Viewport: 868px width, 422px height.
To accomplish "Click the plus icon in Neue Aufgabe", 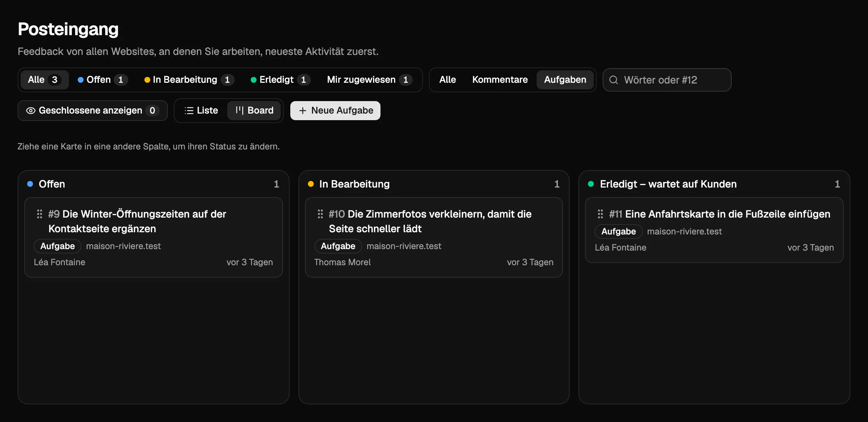I will 303,111.
